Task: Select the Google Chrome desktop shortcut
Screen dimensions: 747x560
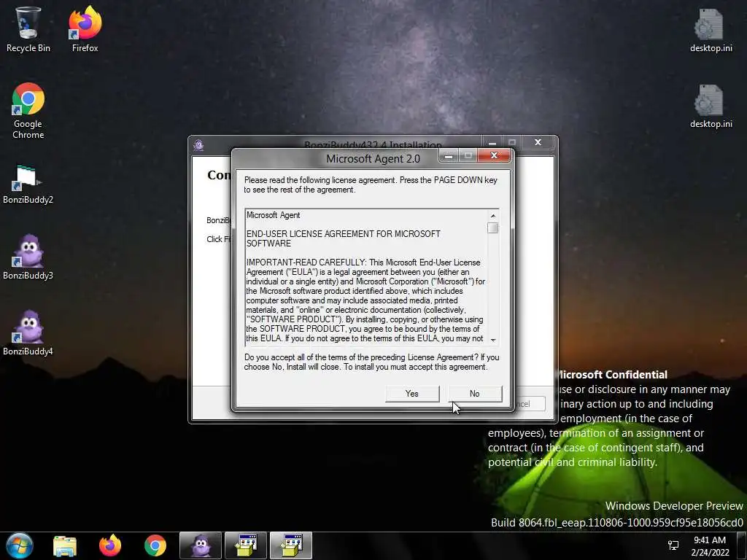Action: point(28,111)
